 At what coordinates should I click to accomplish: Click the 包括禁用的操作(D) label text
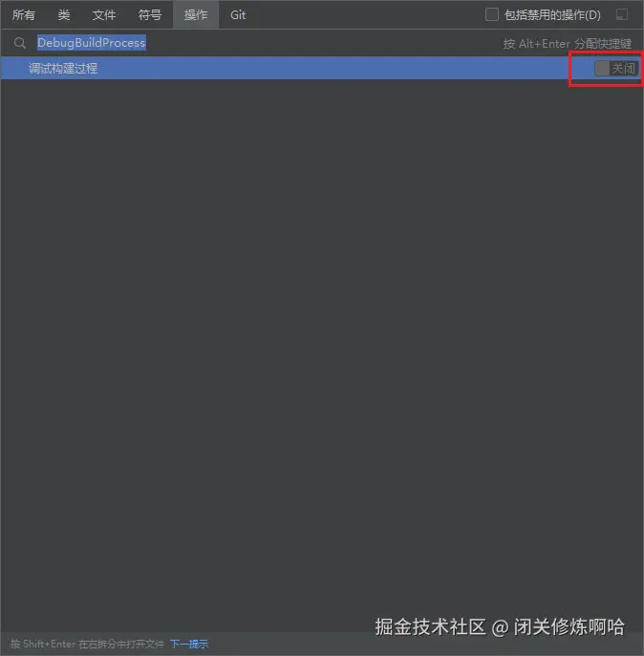pos(552,15)
